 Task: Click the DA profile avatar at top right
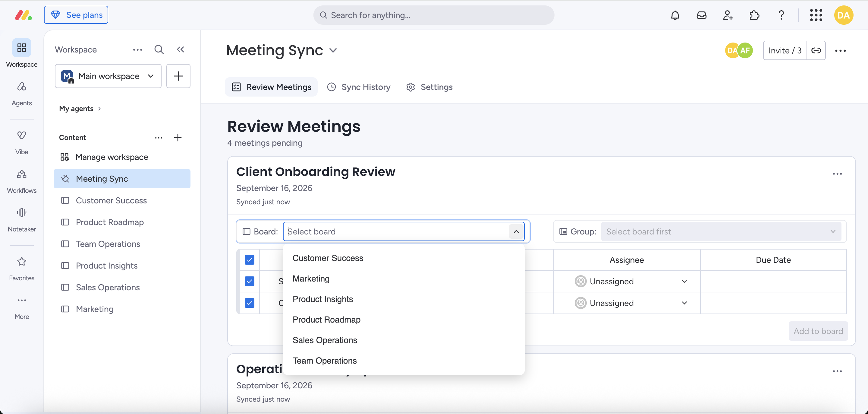(x=843, y=15)
